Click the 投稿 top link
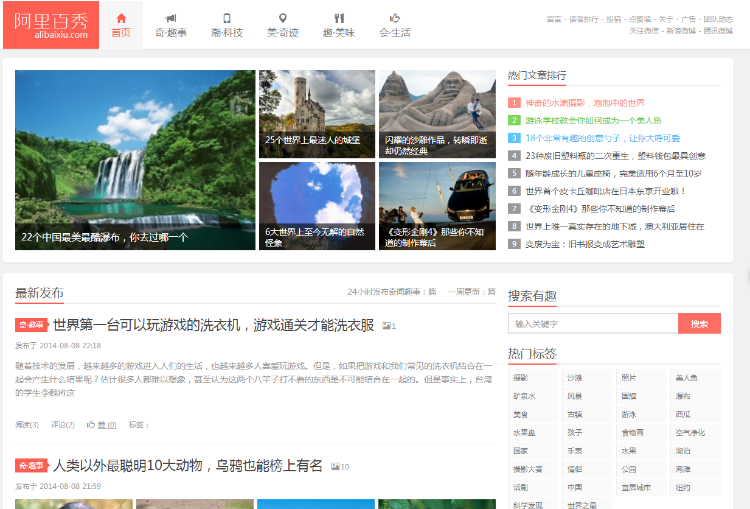 614,19
